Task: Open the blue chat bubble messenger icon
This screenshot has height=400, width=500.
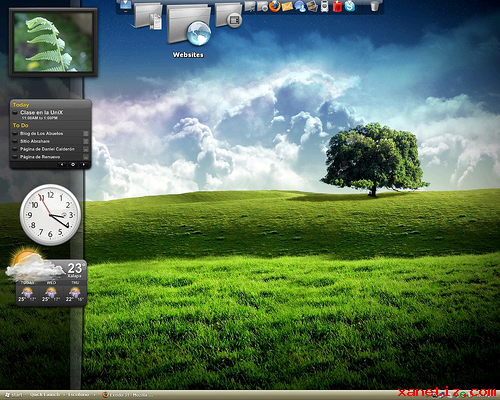Action: click(x=300, y=6)
